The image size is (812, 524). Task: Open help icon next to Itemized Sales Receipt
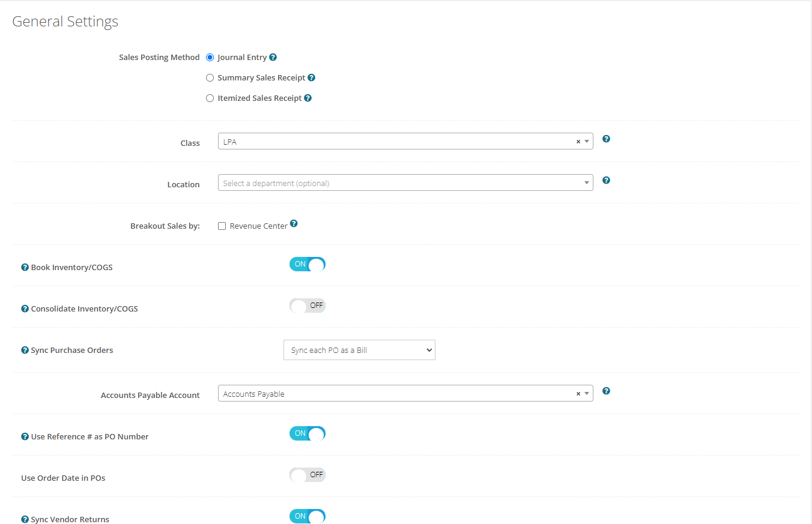pos(308,98)
